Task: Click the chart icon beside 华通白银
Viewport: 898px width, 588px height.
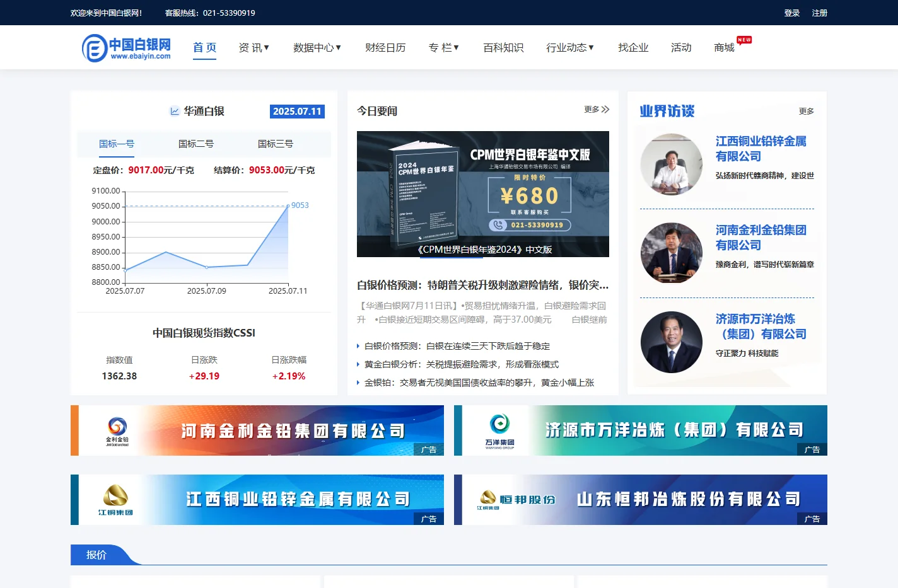Action: pos(175,111)
